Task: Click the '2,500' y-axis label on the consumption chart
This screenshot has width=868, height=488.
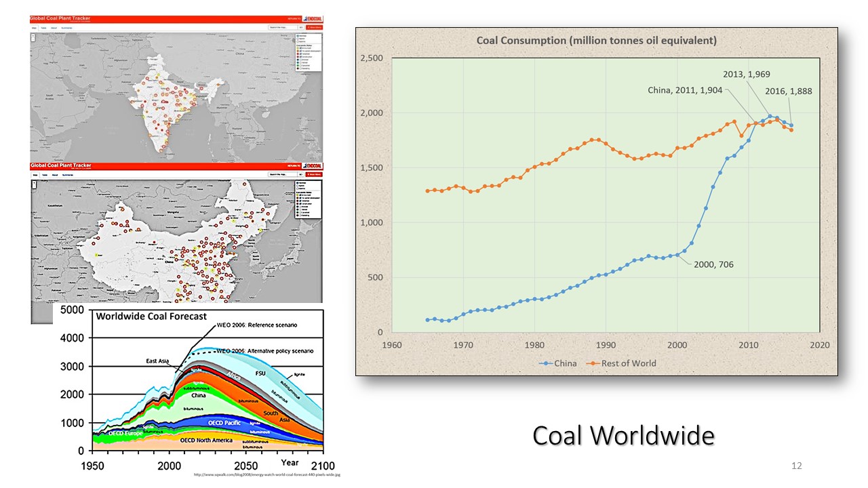Action: pos(371,58)
